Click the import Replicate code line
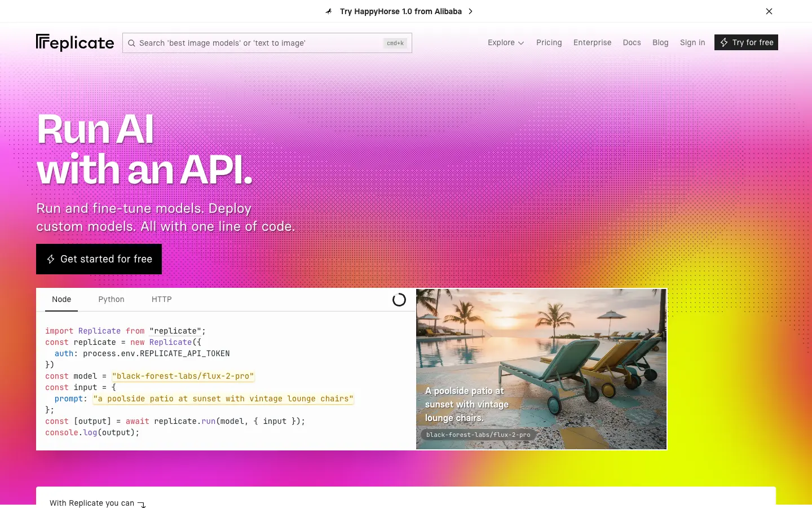The height and width of the screenshot is (508, 812). pos(125,331)
